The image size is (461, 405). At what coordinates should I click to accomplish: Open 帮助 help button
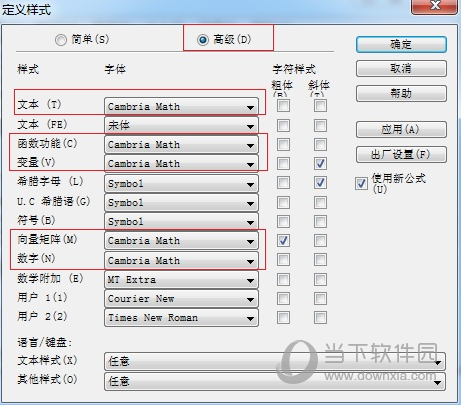coord(401,93)
